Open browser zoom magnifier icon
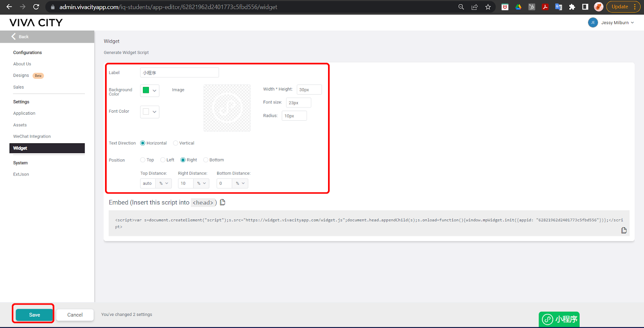 461,7
